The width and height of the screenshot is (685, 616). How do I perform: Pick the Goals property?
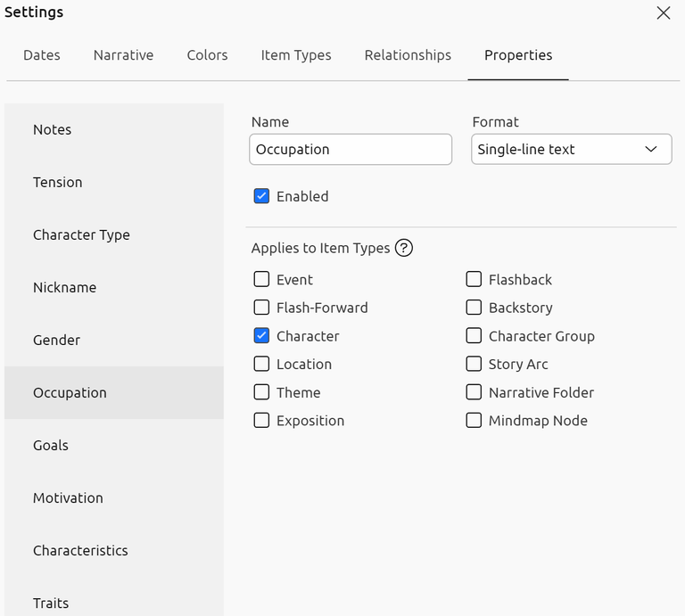tap(51, 445)
